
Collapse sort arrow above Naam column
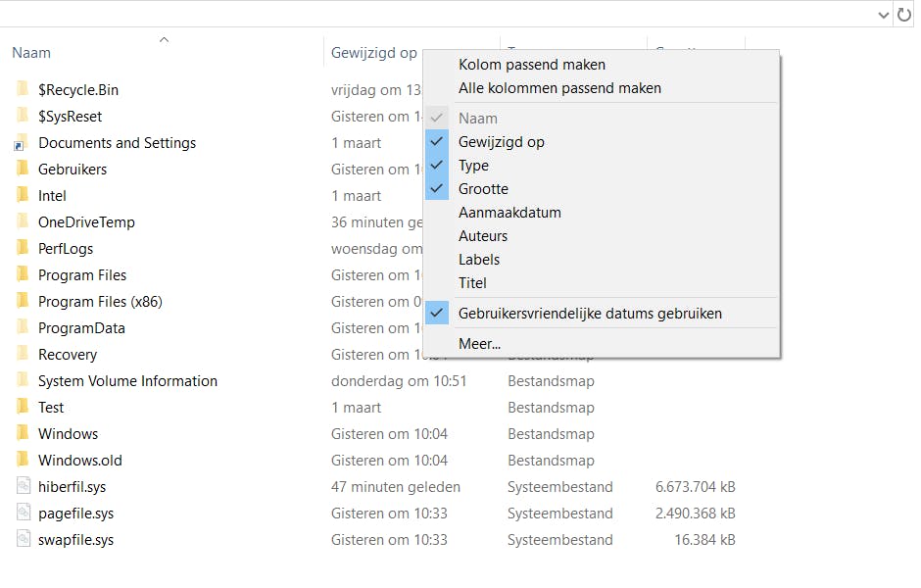point(164,40)
